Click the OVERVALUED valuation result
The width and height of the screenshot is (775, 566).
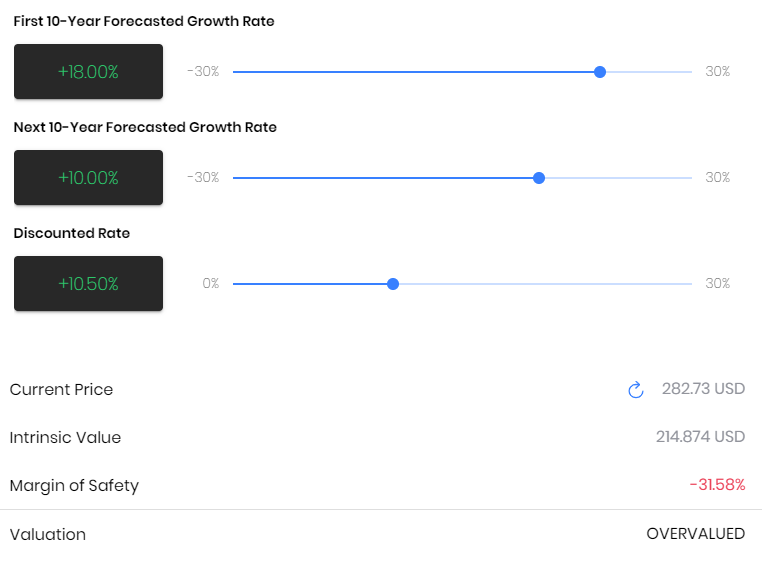pos(695,534)
